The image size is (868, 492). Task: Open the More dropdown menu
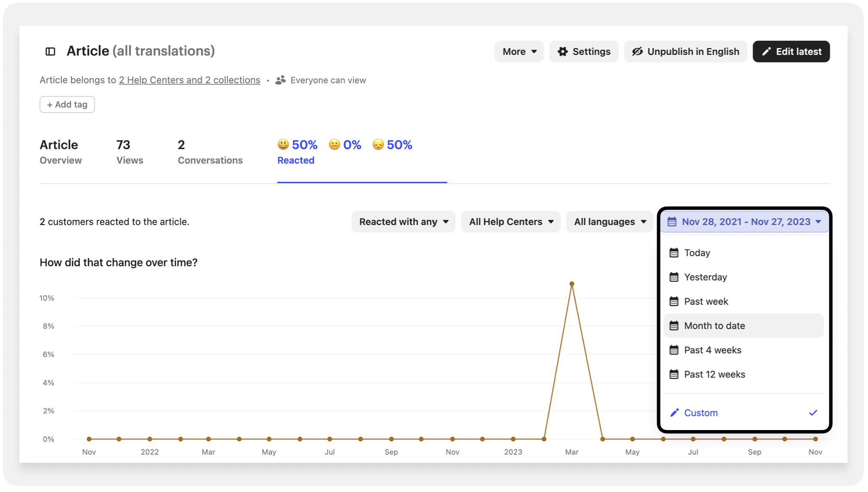pos(519,52)
